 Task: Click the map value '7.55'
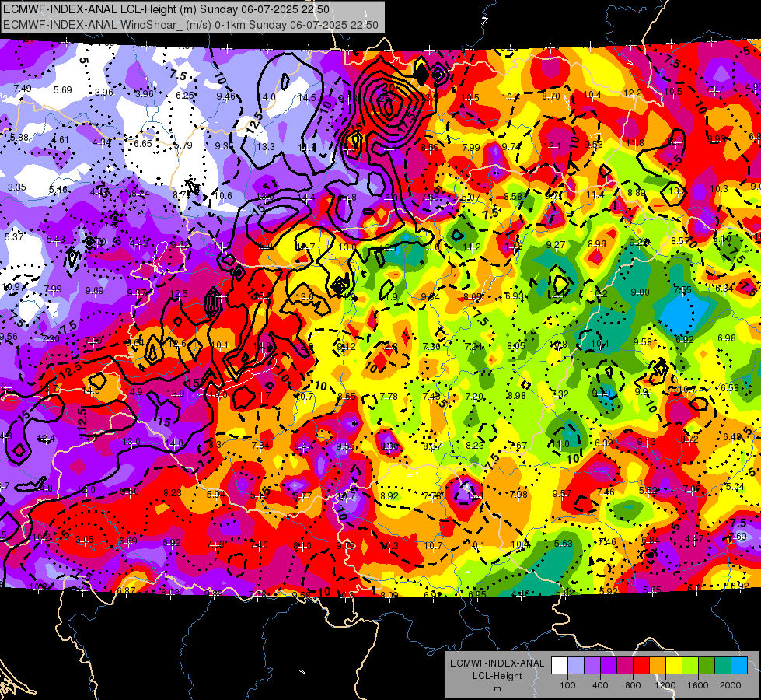pos(682,290)
